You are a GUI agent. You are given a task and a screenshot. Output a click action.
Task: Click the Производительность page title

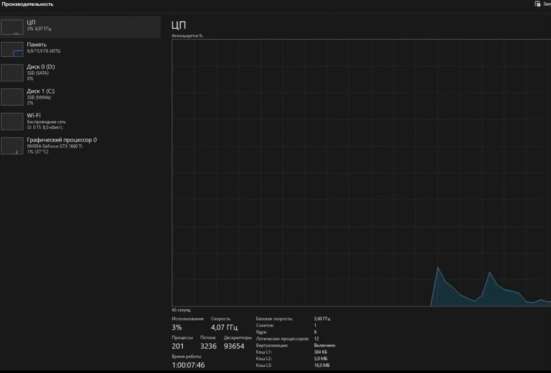[27, 4]
